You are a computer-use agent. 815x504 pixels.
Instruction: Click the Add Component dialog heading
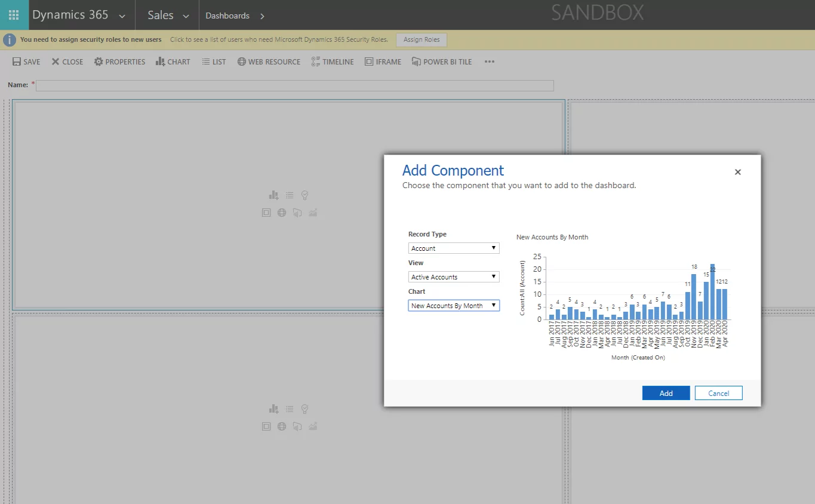pyautogui.click(x=453, y=170)
